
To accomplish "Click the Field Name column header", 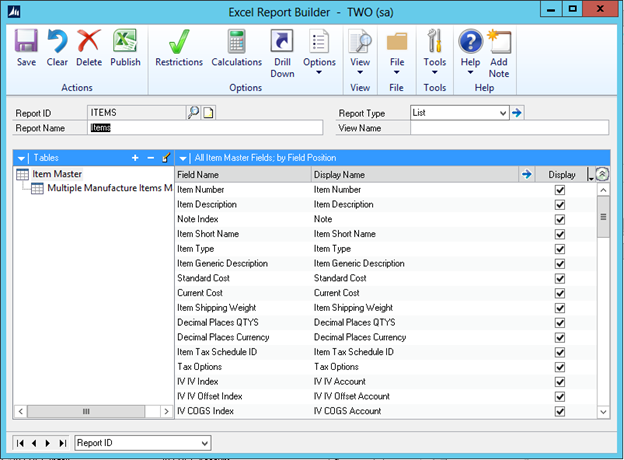I will 243,174.
